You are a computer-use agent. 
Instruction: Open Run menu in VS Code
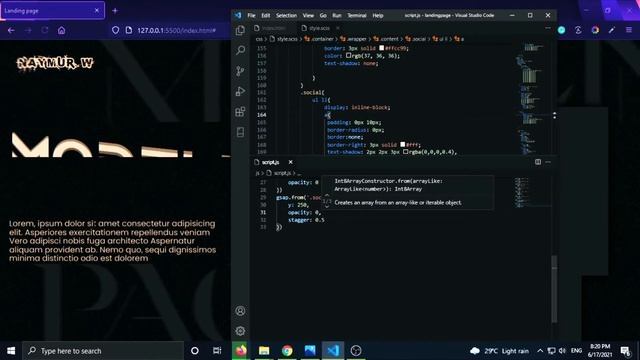coord(337,16)
